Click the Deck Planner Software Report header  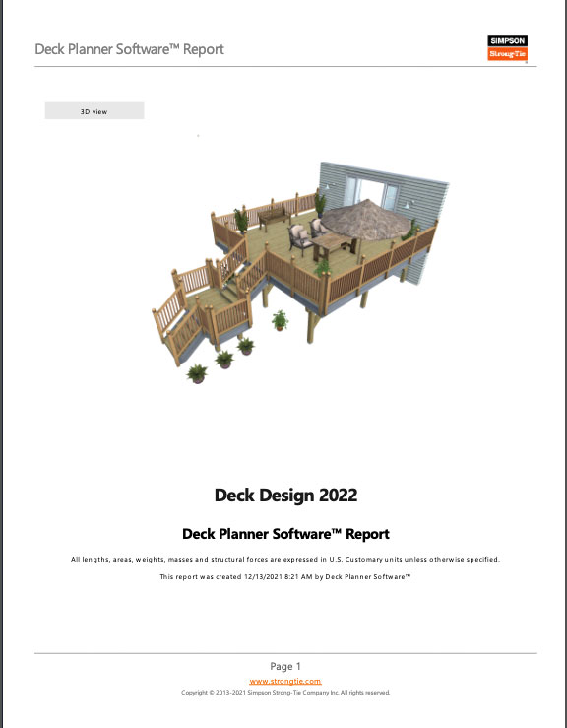130,49
